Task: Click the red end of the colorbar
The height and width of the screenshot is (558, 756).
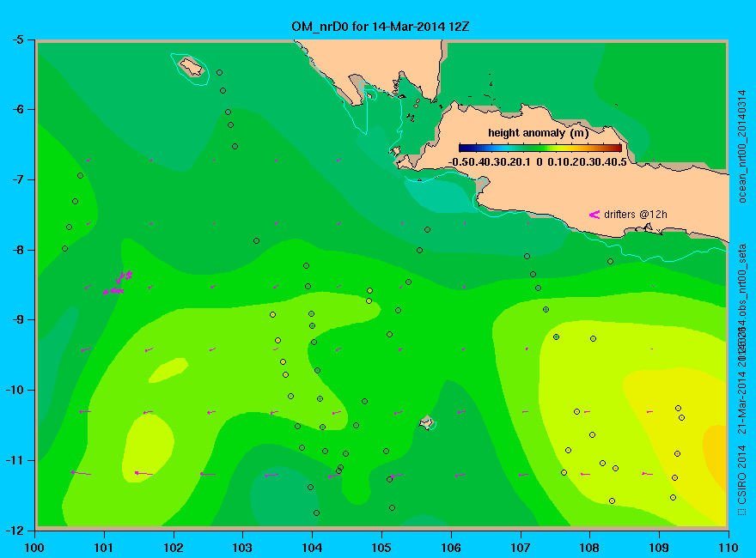Action: pos(617,148)
